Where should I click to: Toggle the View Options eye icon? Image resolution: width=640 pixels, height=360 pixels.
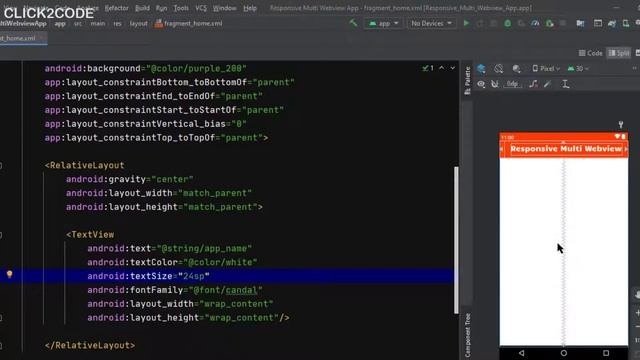tap(481, 84)
